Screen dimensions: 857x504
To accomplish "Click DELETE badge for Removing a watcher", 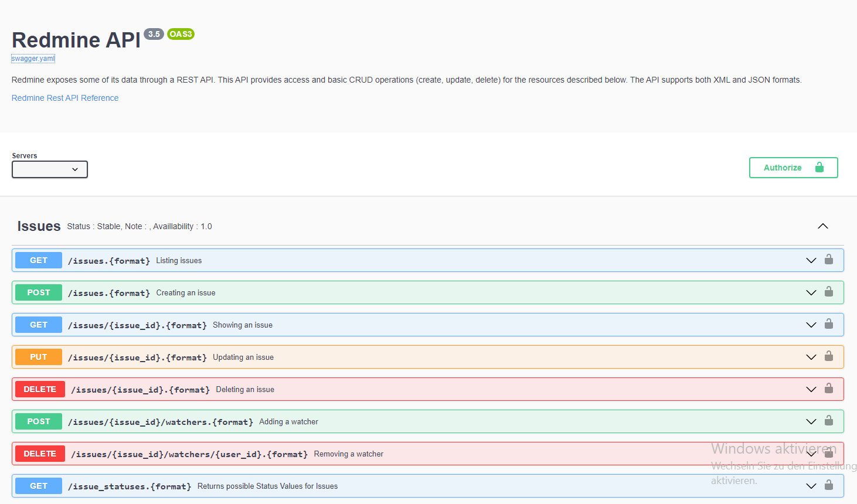I will [40, 454].
